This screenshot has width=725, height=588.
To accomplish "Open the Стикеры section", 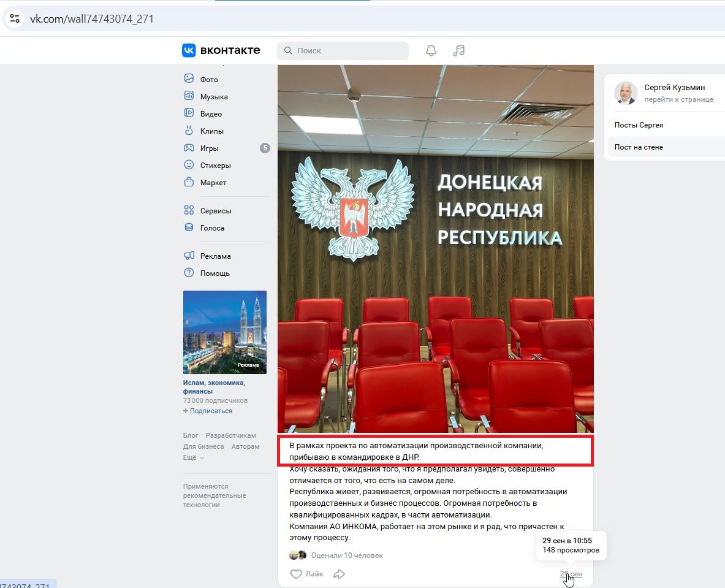I will tap(214, 165).
